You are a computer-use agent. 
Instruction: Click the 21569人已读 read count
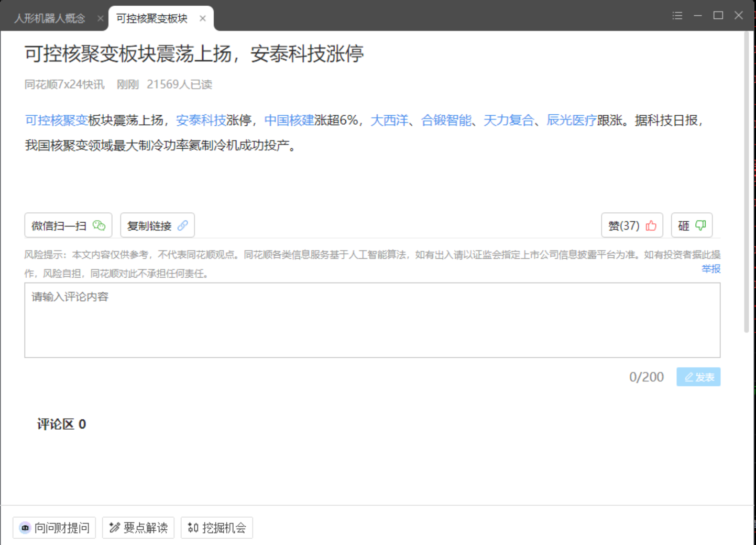(x=179, y=84)
